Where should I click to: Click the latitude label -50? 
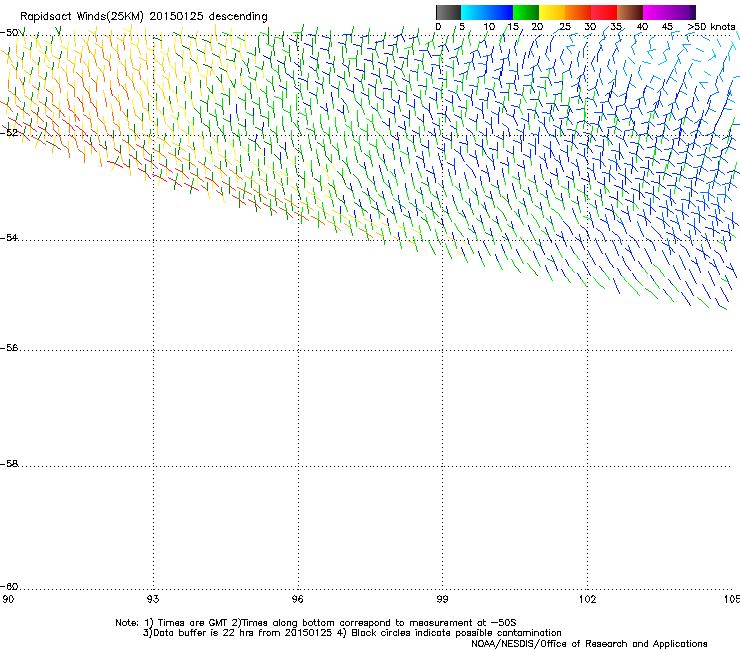click(x=9, y=33)
